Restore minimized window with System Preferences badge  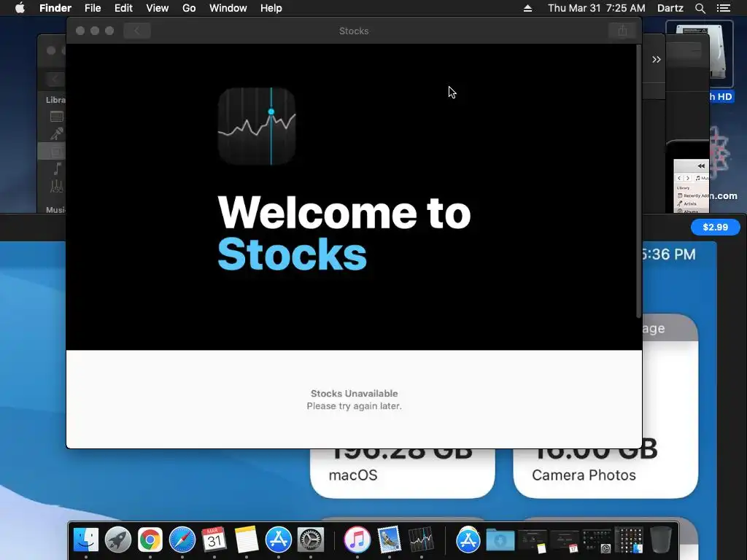click(597, 541)
